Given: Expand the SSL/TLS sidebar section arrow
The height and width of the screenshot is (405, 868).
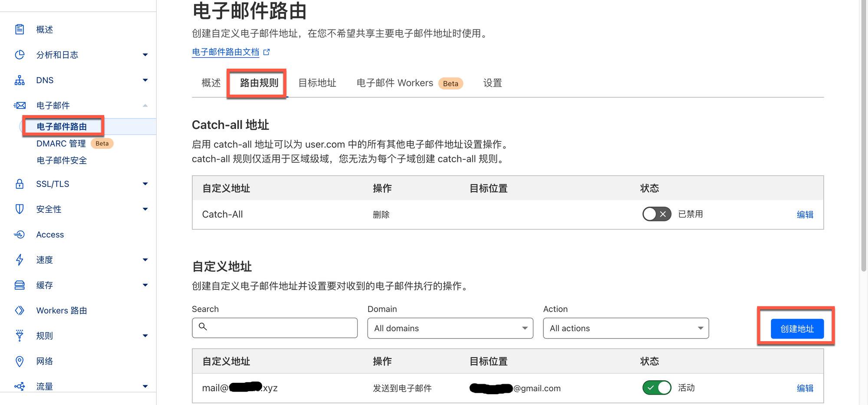Looking at the screenshot, I should [145, 184].
